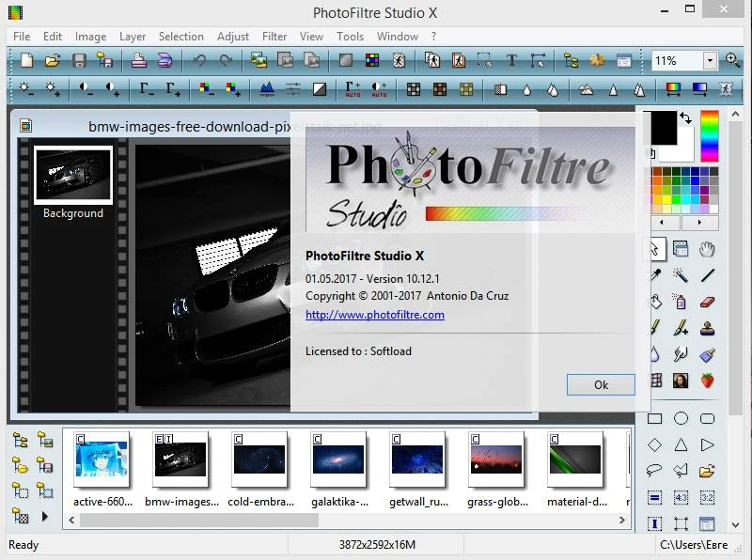Open the histogram icon in the filter toolbar
The height and width of the screenshot is (560, 752).
(x=267, y=89)
